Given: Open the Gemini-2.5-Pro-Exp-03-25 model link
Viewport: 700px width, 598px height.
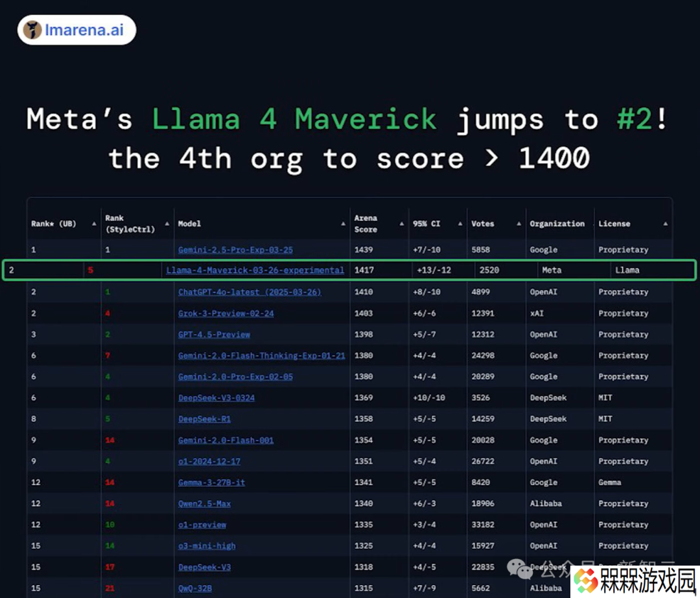Looking at the screenshot, I should click(x=236, y=250).
